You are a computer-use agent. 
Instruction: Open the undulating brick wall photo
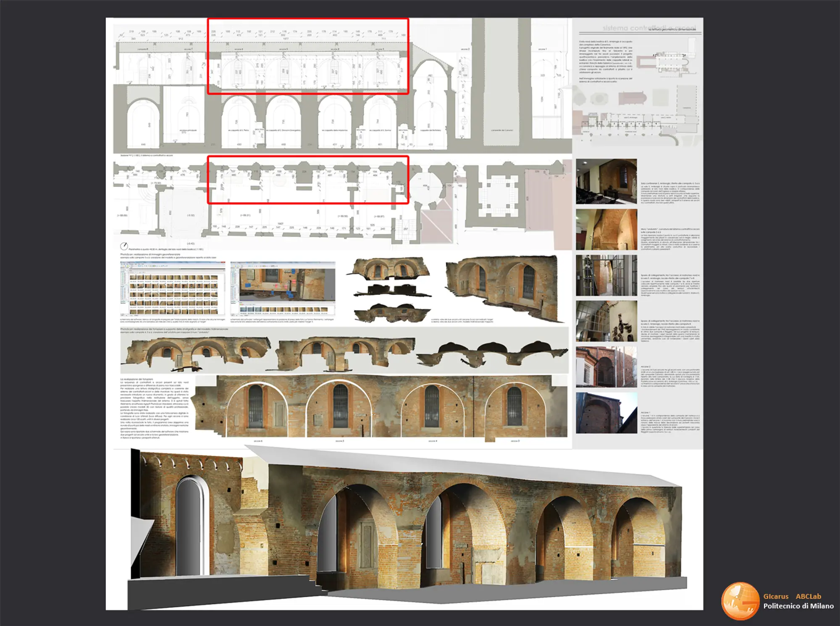[606, 230]
